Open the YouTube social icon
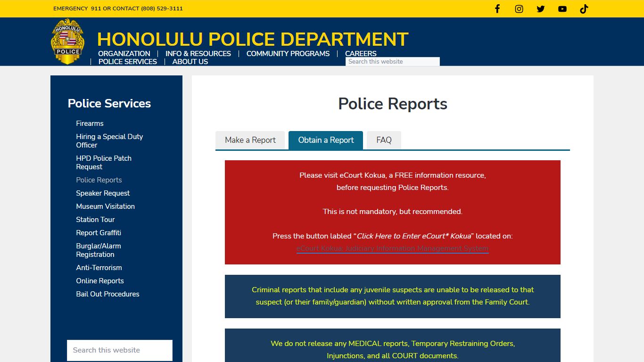 (x=562, y=9)
